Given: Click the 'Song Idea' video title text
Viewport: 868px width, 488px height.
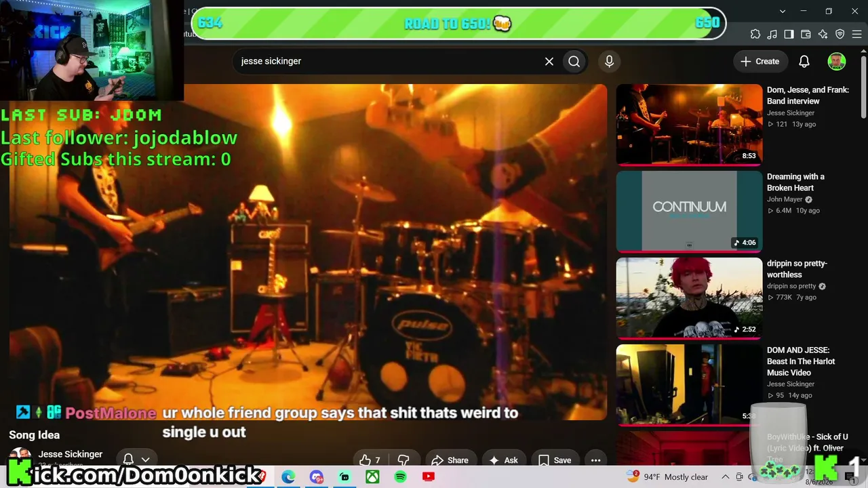Looking at the screenshot, I should [35, 435].
